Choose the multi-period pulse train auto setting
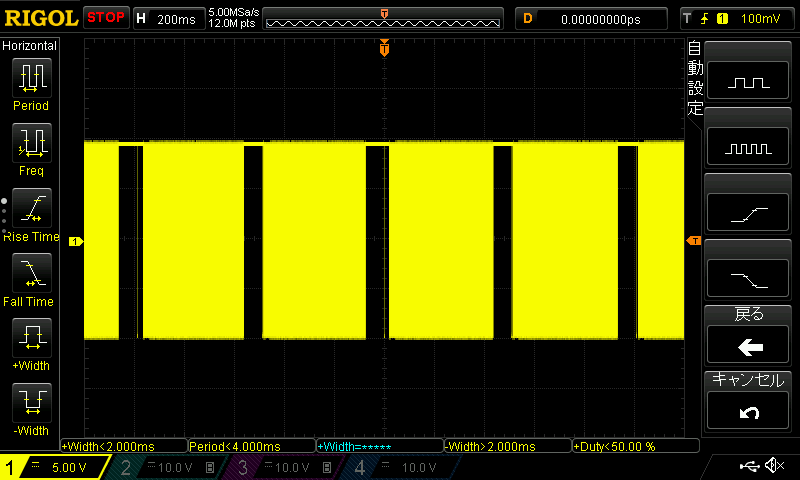Screen dimensions: 800x480 748,147
